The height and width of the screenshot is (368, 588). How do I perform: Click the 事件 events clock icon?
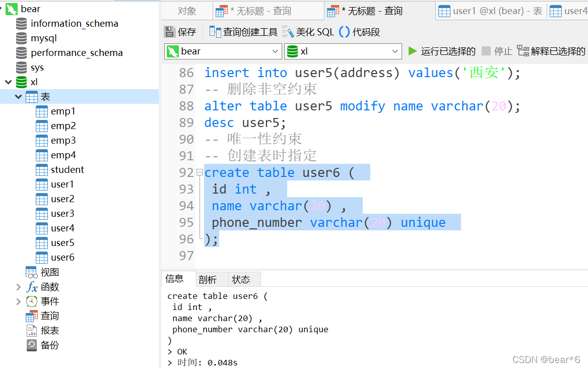click(x=32, y=301)
